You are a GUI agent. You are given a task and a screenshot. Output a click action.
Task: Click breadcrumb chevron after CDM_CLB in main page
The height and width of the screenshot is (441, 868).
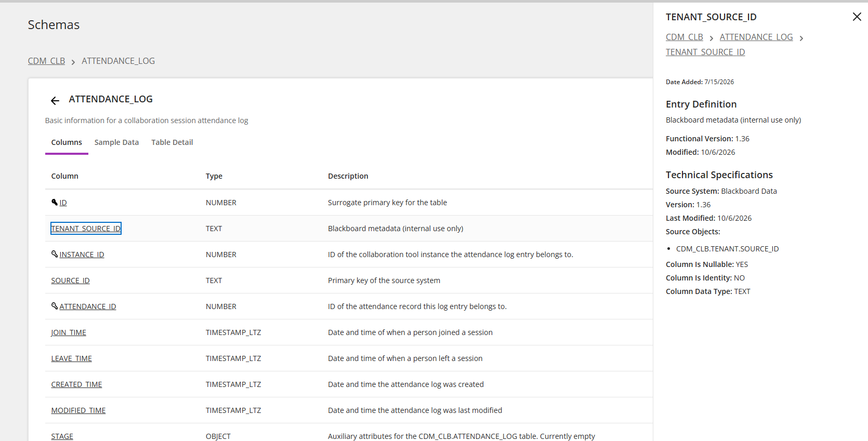73,62
